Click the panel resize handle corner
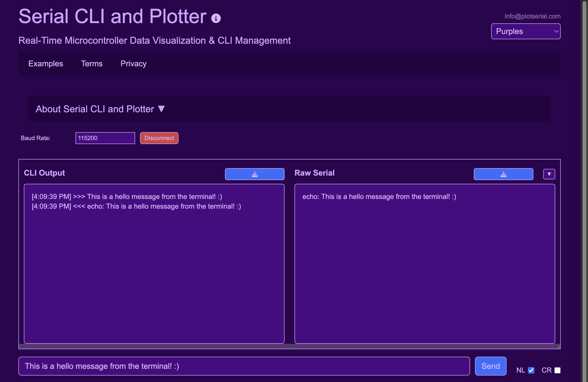The width and height of the screenshot is (588, 382). (x=558, y=347)
